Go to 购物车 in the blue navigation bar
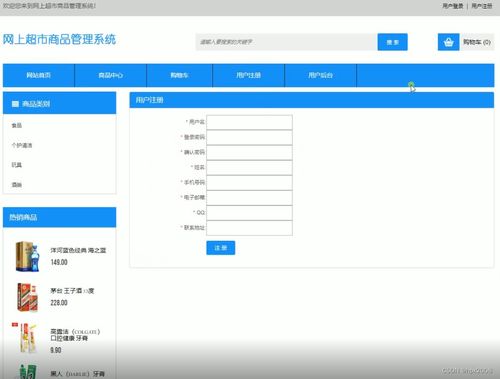Screen dimensions: 500x379 click(x=179, y=75)
